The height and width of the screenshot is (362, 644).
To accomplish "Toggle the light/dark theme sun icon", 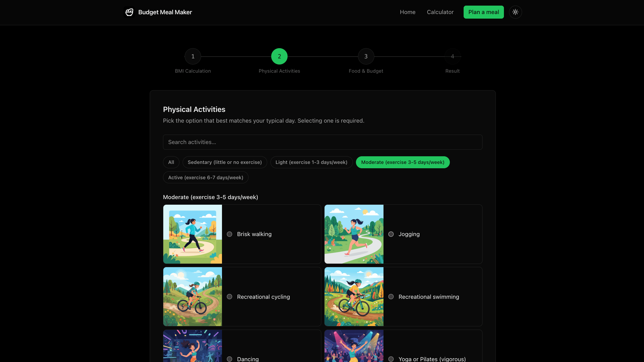I will (x=515, y=12).
